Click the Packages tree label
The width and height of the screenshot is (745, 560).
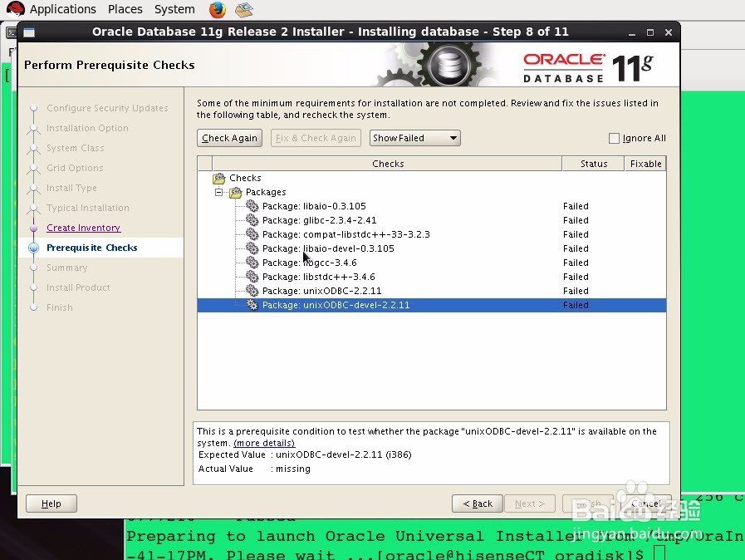pyautogui.click(x=266, y=192)
